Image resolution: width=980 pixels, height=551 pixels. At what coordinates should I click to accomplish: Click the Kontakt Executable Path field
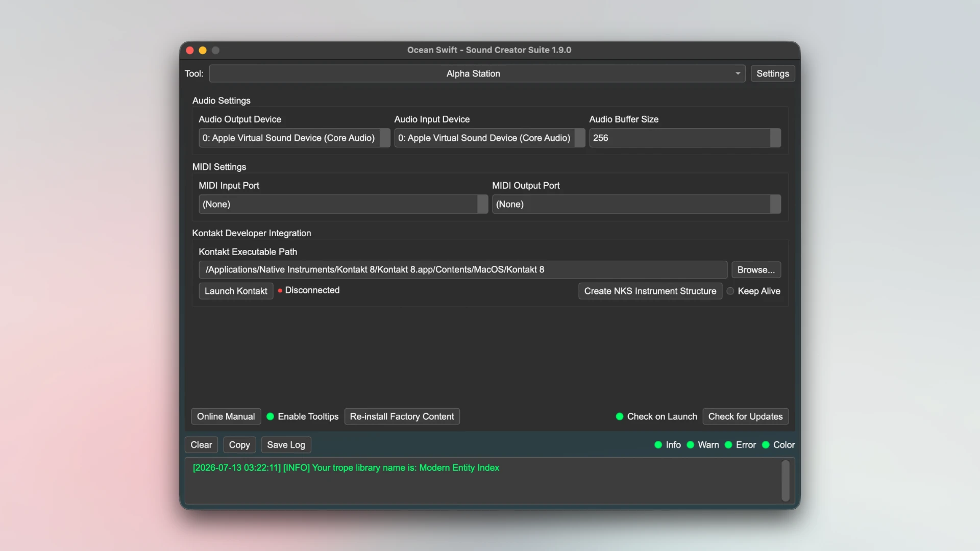tap(462, 269)
